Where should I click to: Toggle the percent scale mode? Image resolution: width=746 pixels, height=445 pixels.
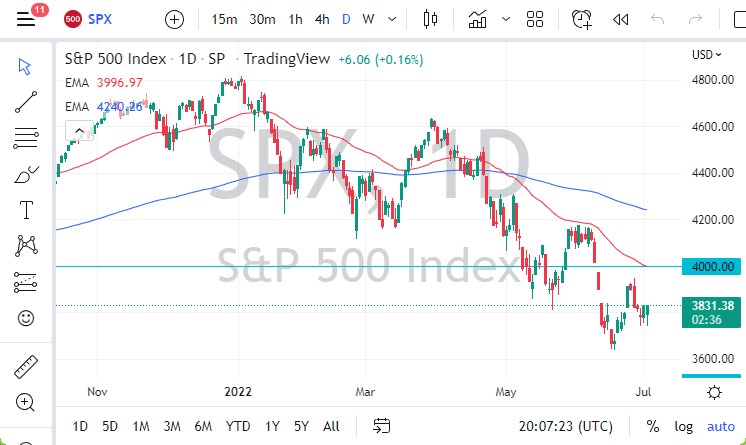(x=652, y=426)
